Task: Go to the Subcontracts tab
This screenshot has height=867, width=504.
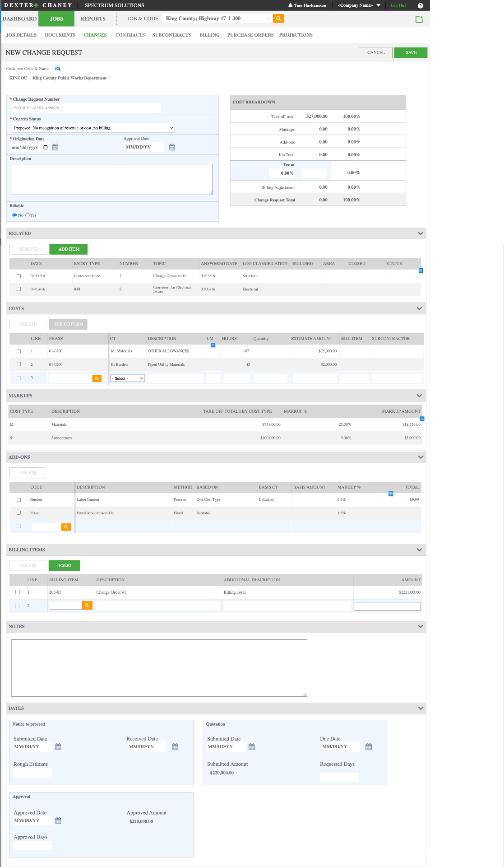Action: [171, 35]
